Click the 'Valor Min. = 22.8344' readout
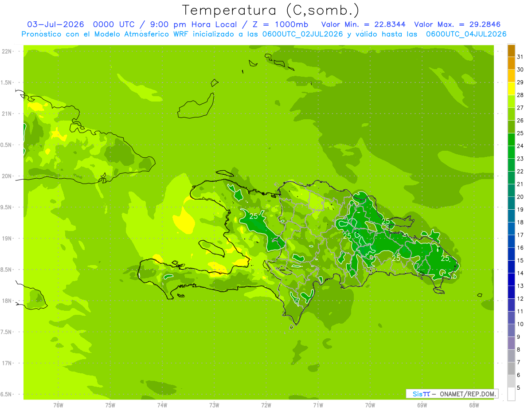 pyautogui.click(x=363, y=24)
